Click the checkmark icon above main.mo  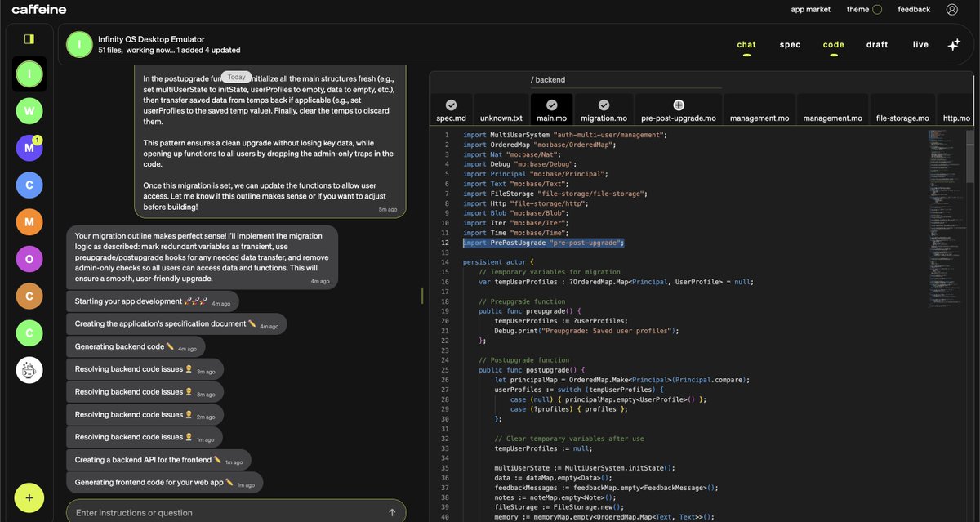551,105
